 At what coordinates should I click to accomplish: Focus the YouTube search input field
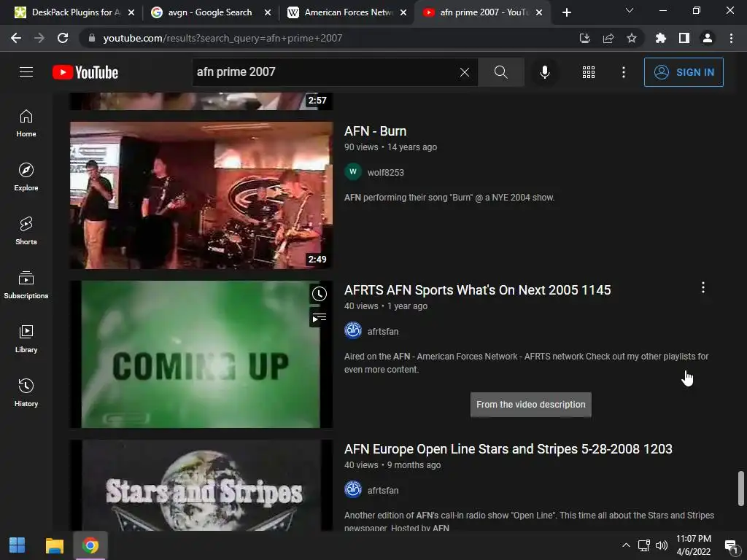[326, 72]
